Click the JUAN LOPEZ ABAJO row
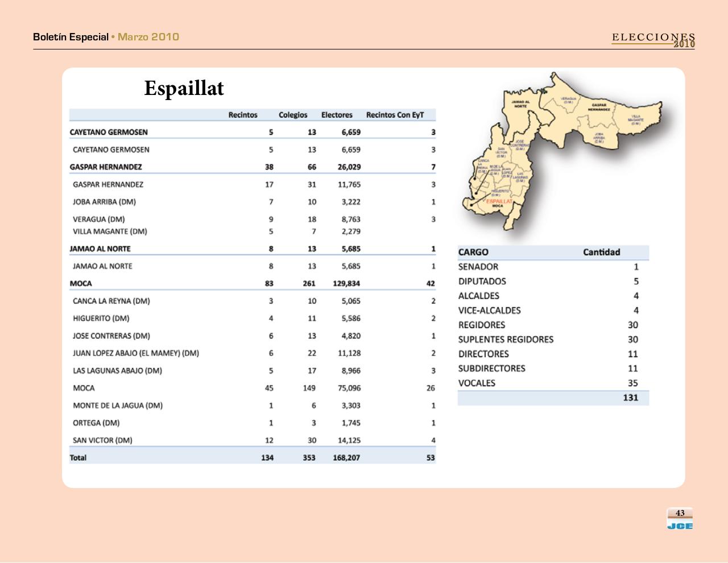Image resolution: width=728 pixels, height=563 pixels. click(136, 353)
